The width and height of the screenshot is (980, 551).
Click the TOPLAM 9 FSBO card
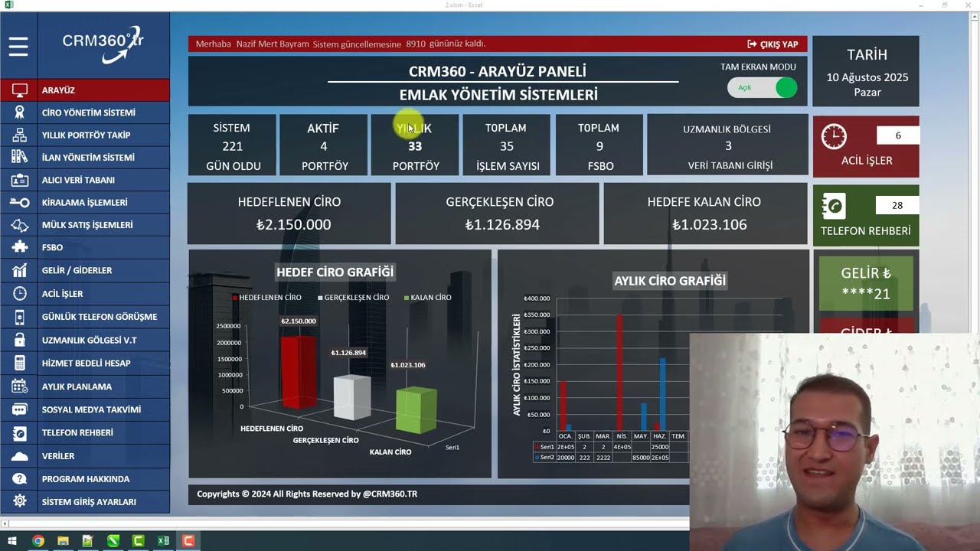tap(599, 145)
